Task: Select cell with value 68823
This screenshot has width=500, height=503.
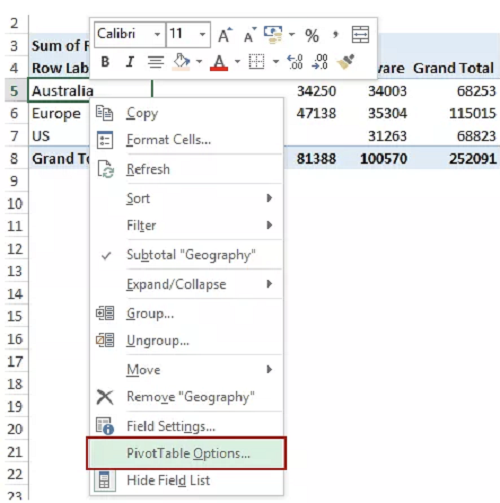Action: tap(476, 136)
